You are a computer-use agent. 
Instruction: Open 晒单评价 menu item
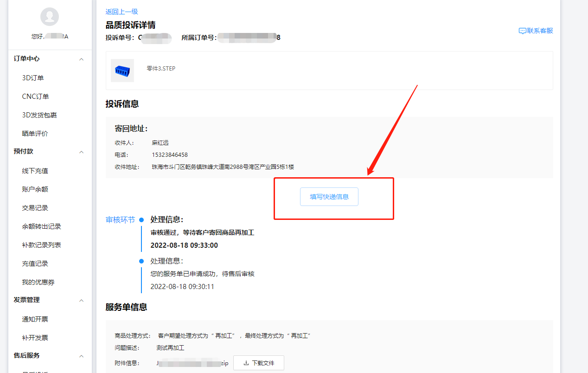pos(35,134)
